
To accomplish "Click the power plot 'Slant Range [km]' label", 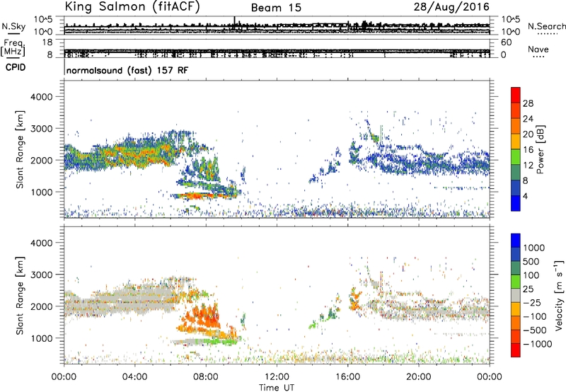I will 20,149.
